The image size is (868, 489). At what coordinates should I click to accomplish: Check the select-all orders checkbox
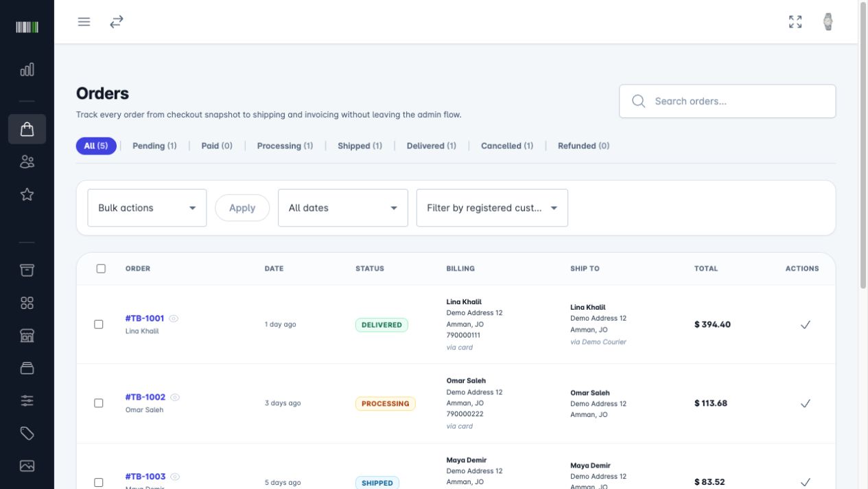click(x=101, y=269)
